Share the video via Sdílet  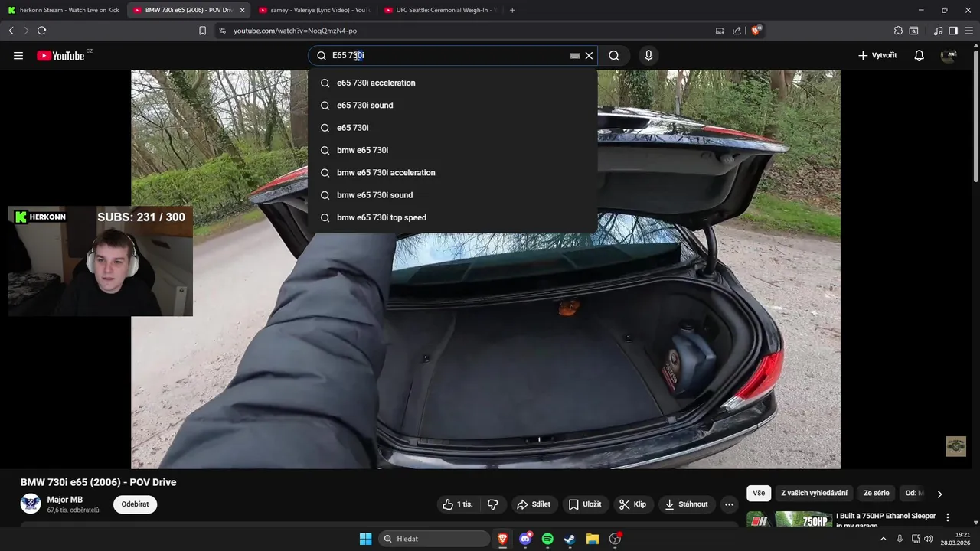pos(534,504)
